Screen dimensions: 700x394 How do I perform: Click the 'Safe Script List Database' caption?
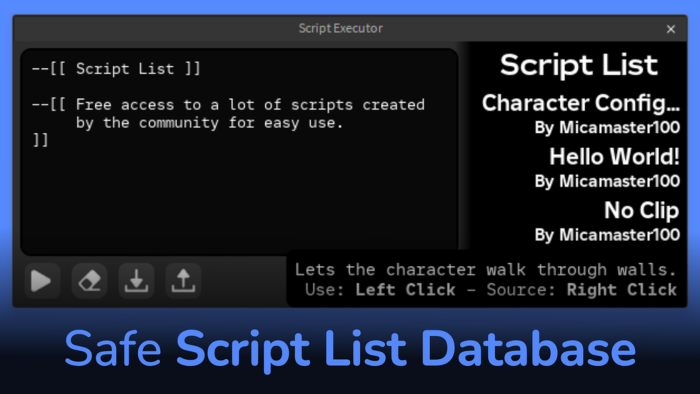coord(350,349)
